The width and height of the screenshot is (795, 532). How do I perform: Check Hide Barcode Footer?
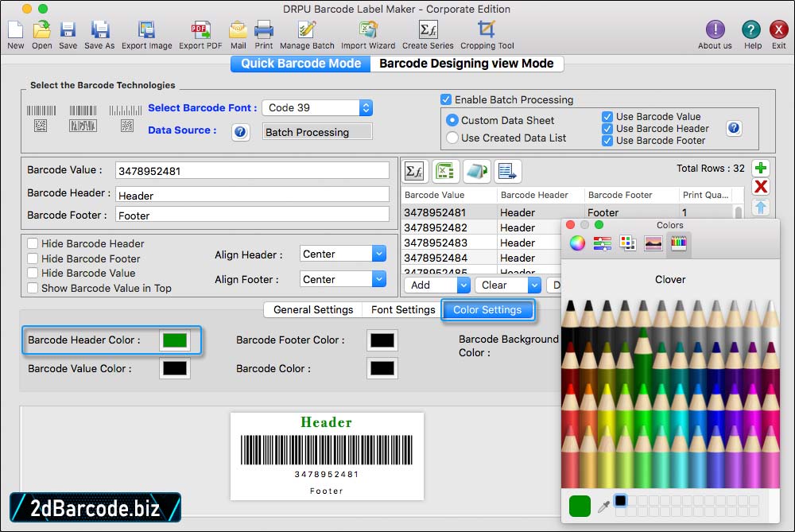pos(33,258)
